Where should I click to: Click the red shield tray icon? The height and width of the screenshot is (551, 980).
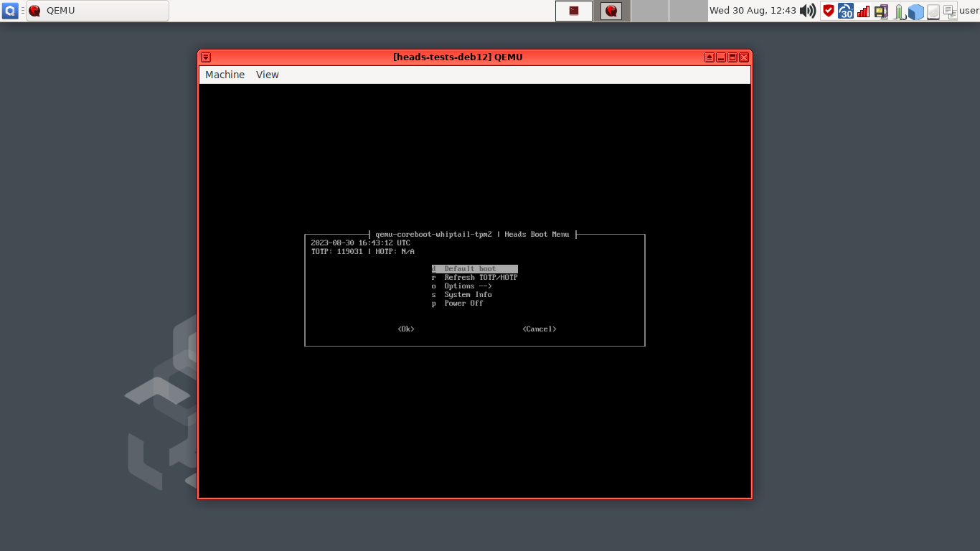coord(829,11)
